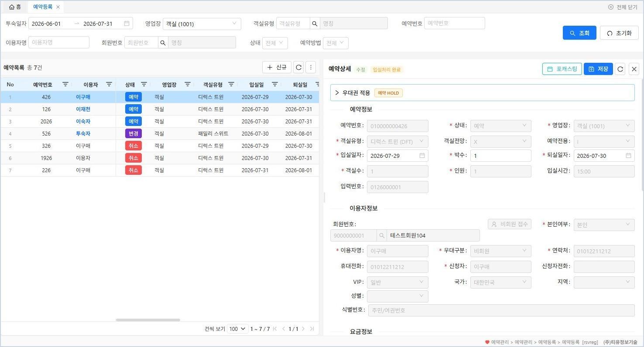644x347 pixels.
Task: Switch to the 홈 tab
Action: [15, 7]
